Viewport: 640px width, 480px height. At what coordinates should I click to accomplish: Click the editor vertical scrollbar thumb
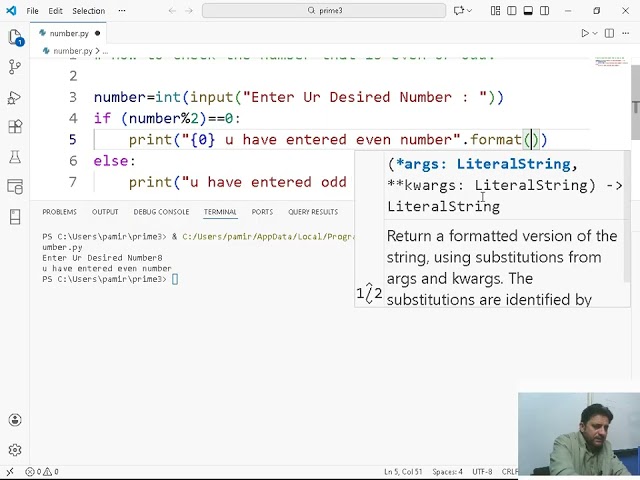pos(636,102)
